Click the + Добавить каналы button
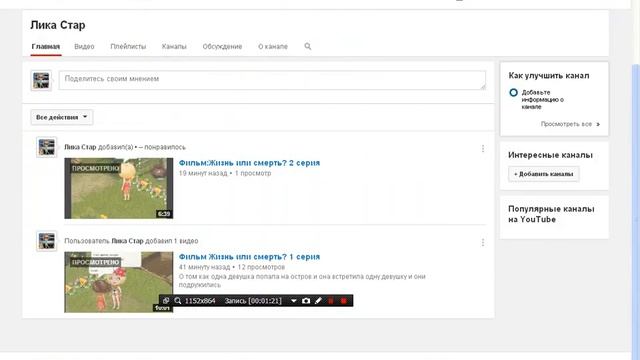The image size is (640, 360). pyautogui.click(x=544, y=174)
